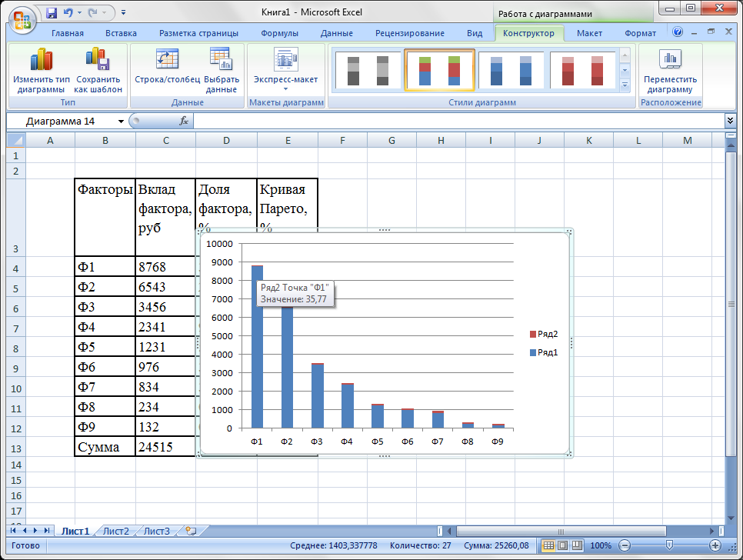
Task: Go to the previous sheet tab
Action: [24, 531]
